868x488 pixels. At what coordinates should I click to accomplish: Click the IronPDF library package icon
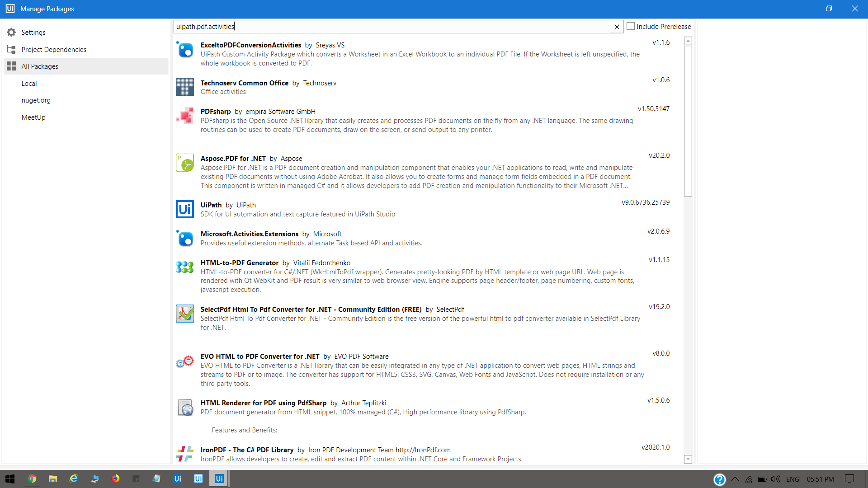coord(185,454)
